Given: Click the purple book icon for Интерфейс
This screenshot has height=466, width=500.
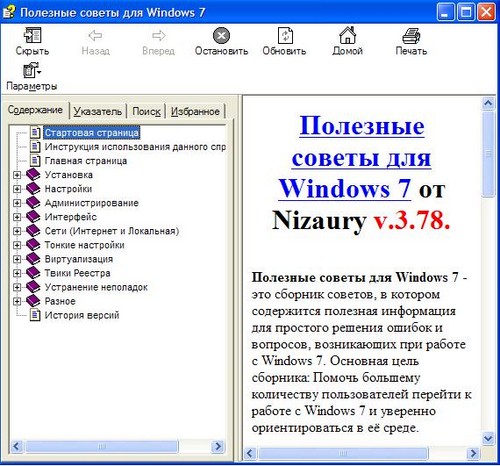Looking at the screenshot, I should pyautogui.click(x=33, y=217).
